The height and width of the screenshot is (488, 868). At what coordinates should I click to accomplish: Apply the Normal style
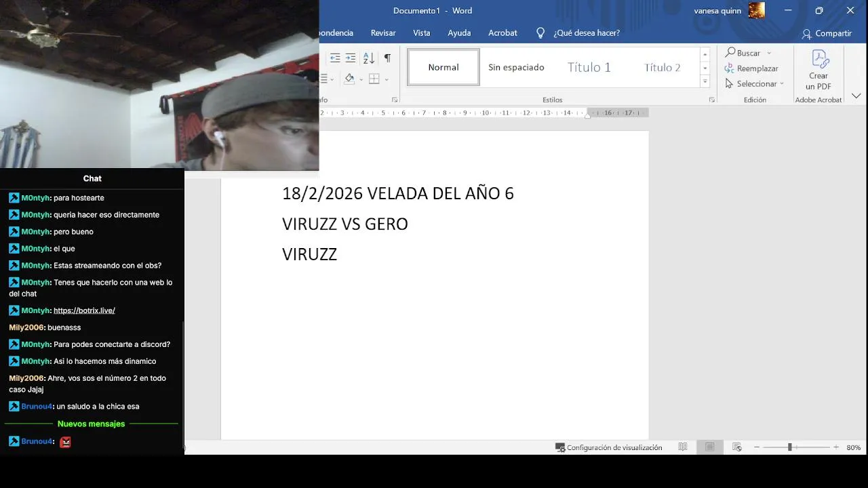(443, 67)
